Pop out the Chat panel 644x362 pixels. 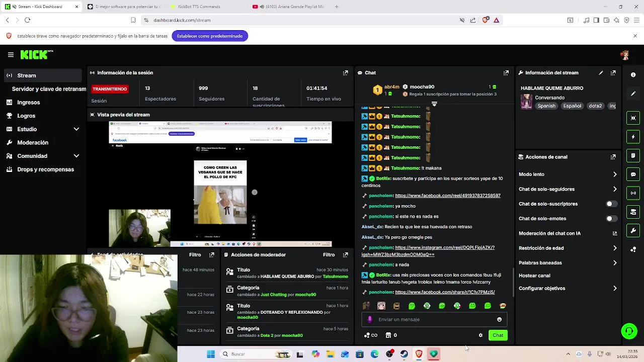click(x=506, y=73)
